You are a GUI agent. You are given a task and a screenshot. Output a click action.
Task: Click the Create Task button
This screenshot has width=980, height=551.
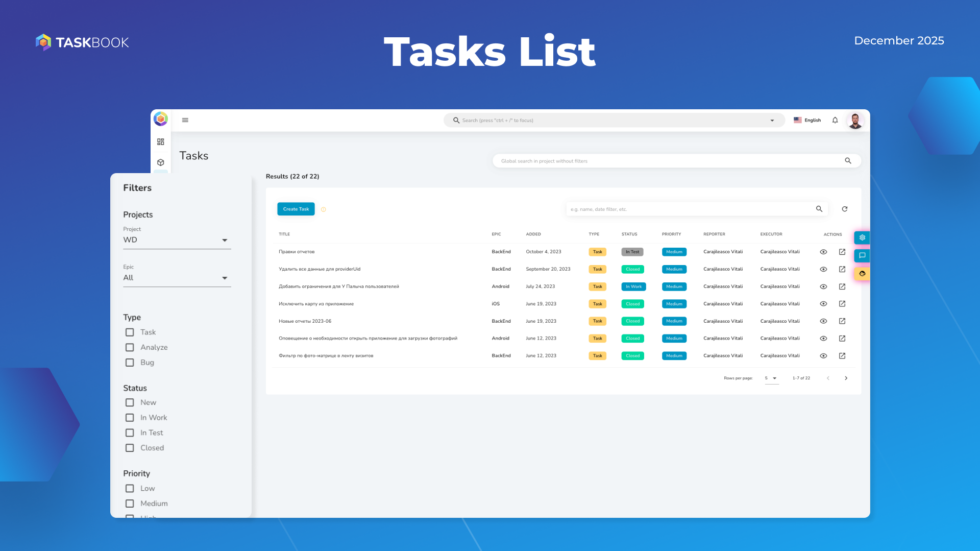[296, 209]
